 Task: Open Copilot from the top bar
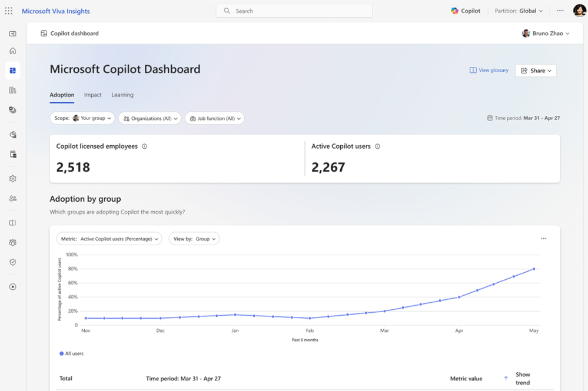[x=466, y=11]
